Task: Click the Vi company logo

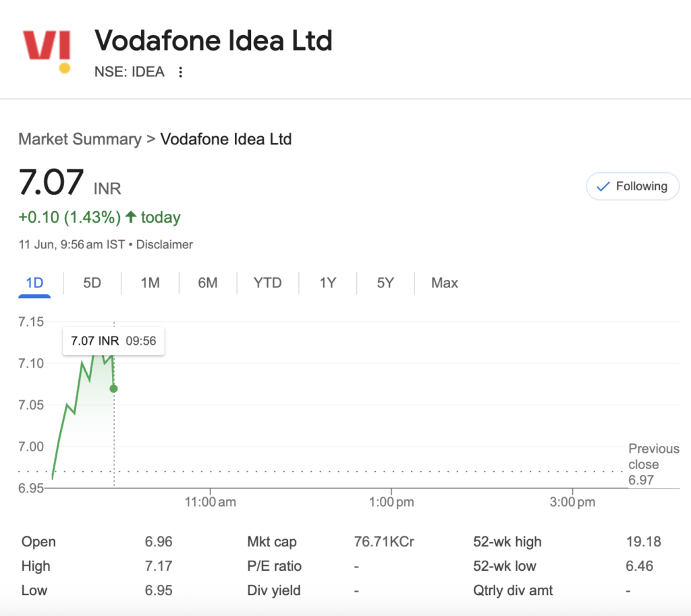Action: click(x=47, y=51)
